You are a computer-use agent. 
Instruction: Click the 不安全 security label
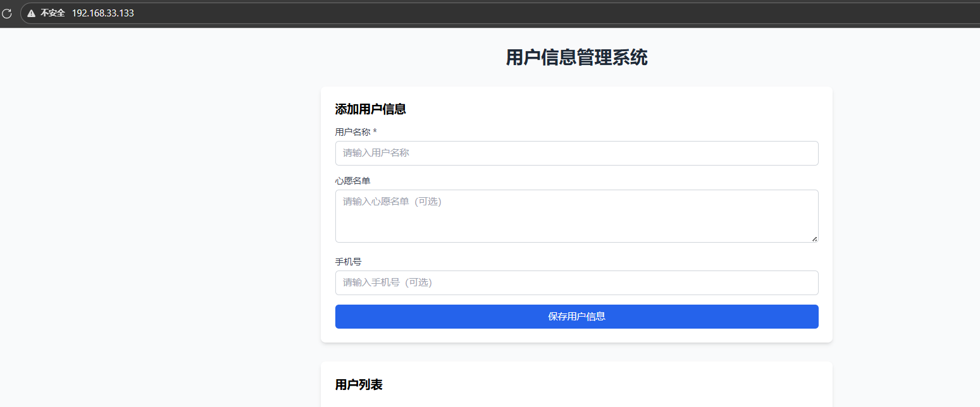53,13
